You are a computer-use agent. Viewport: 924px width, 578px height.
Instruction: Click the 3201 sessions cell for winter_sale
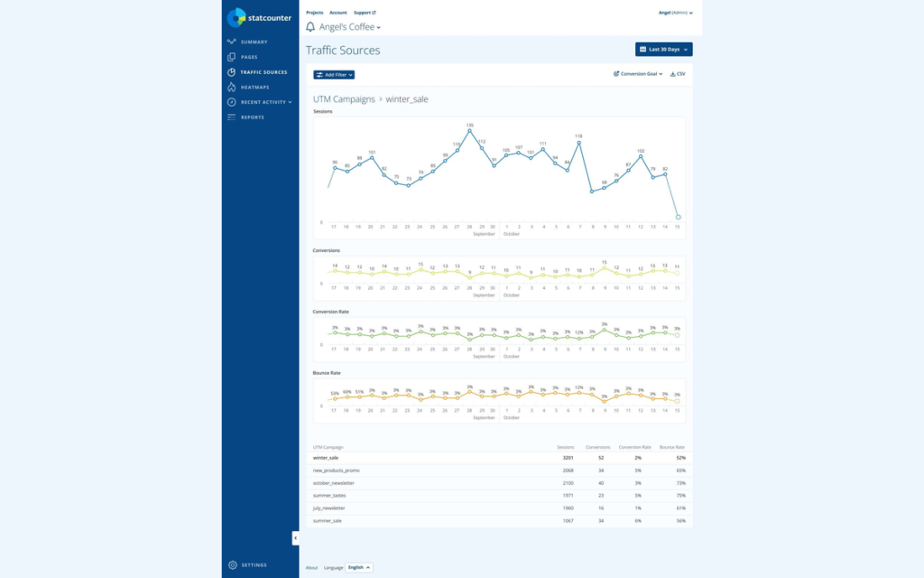pos(568,458)
